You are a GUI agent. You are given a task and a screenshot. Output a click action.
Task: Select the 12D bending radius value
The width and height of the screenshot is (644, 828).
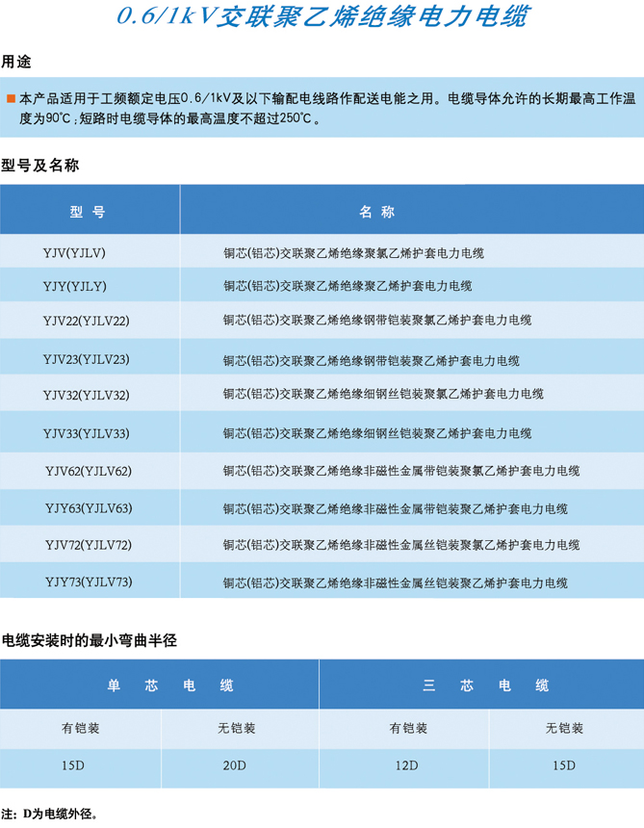[x=405, y=766]
